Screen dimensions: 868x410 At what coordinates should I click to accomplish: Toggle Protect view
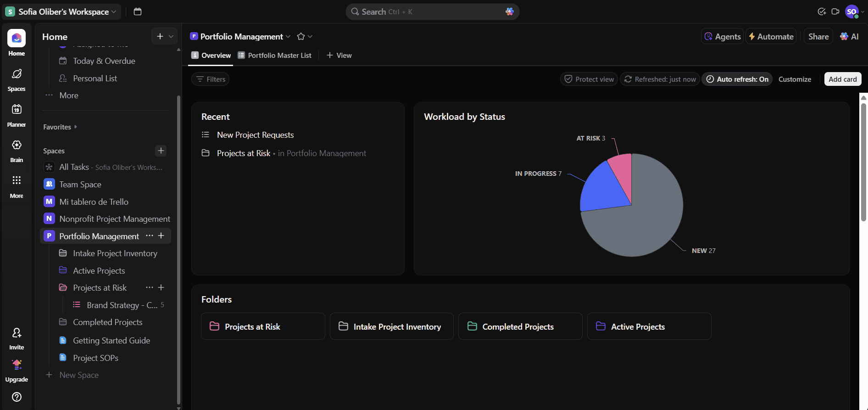[x=589, y=79]
